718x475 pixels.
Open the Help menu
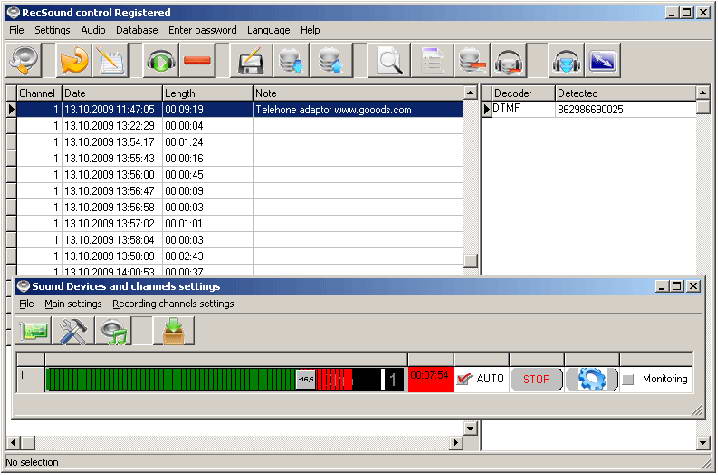pyautogui.click(x=310, y=30)
